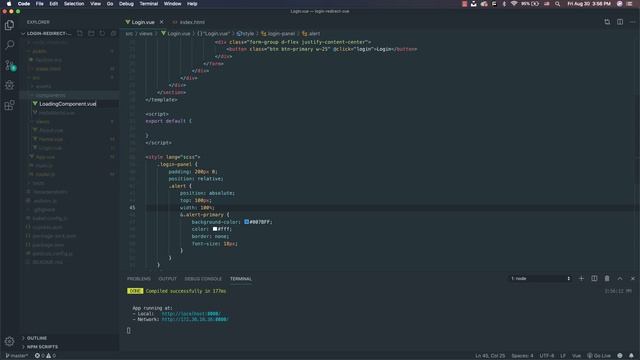This screenshot has height=360, width=640.
Task: Click Go Live in status bar
Action: point(599,356)
